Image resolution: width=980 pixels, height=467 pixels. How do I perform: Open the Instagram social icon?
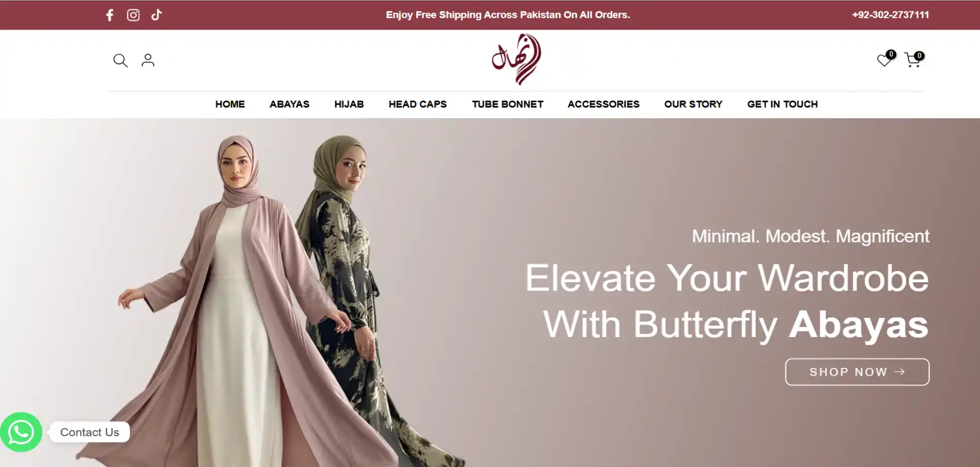pos(133,15)
